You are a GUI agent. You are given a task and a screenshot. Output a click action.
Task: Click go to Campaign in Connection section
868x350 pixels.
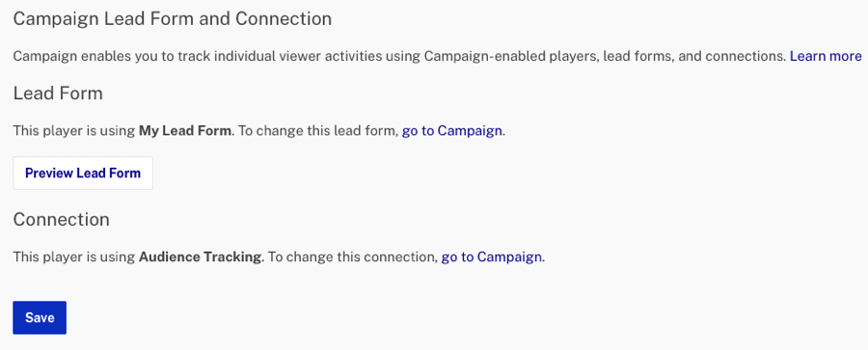(492, 257)
